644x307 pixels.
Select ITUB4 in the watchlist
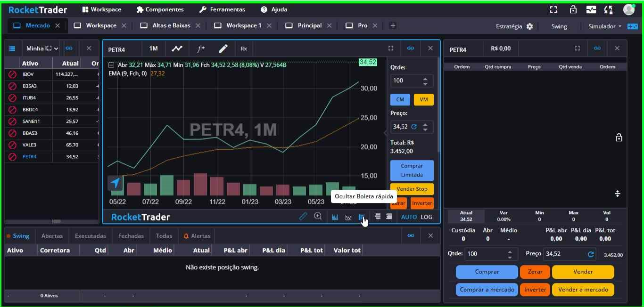click(52, 98)
